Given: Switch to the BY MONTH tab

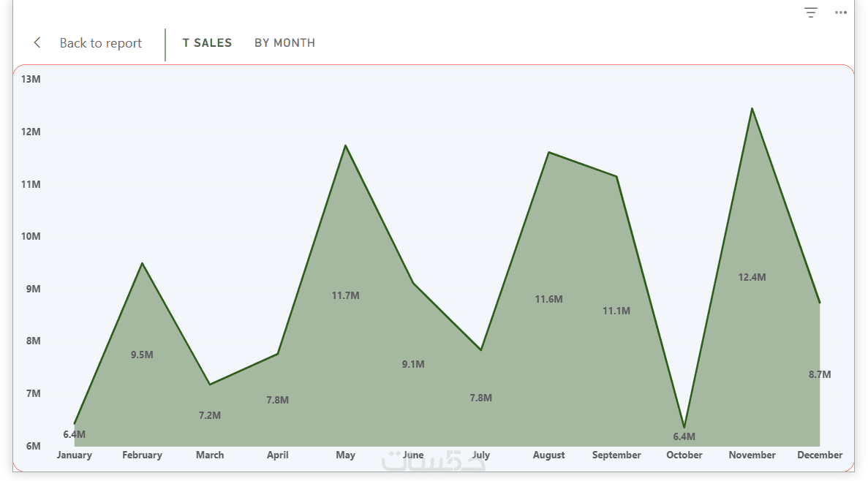Looking at the screenshot, I should [x=284, y=43].
